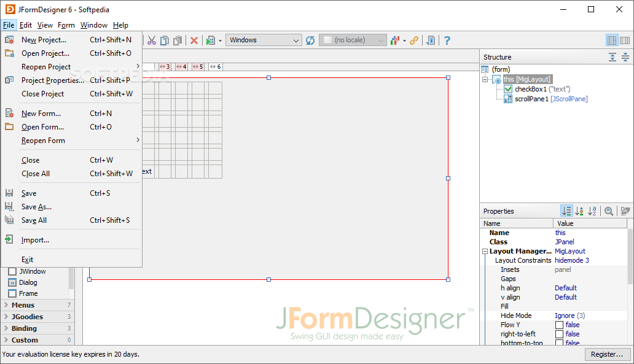The height and width of the screenshot is (364, 634).
Task: Click the first layout view icon at toolbar right end
Action: pyautogui.click(x=612, y=41)
